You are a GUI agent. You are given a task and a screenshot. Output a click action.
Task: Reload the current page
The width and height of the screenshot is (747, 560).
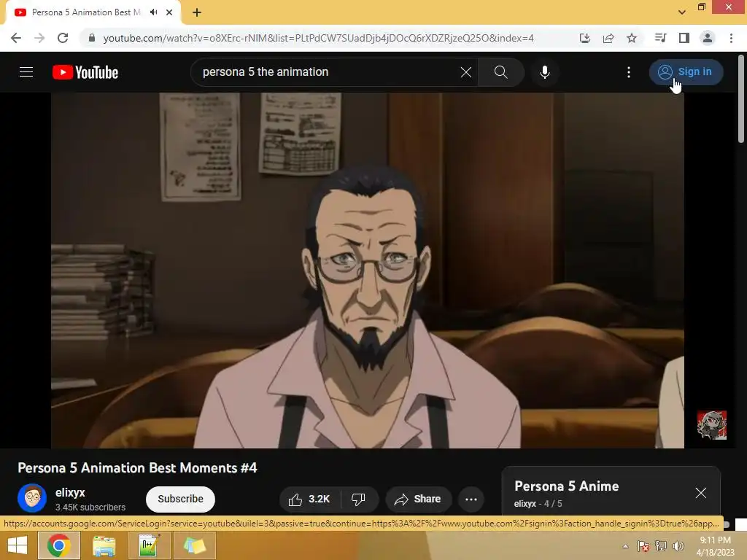(63, 38)
